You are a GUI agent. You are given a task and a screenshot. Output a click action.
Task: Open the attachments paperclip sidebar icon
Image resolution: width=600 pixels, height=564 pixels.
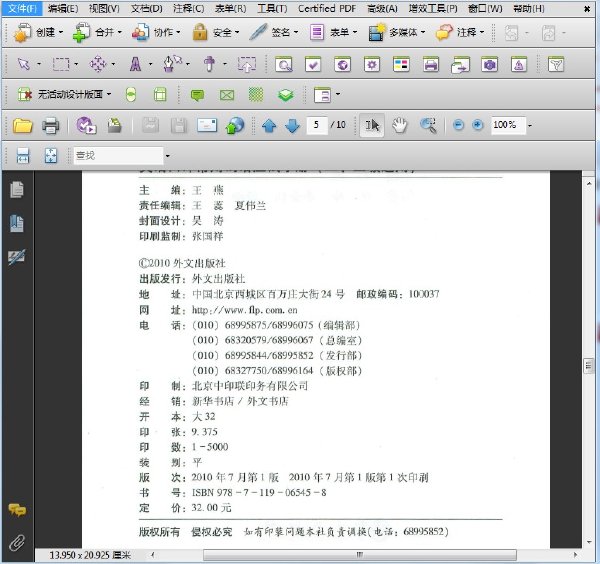[17, 543]
